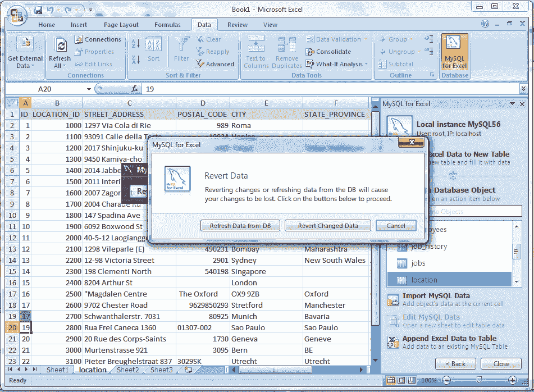
Task: Switch to the Formulas ribbon tab
Action: [168, 24]
